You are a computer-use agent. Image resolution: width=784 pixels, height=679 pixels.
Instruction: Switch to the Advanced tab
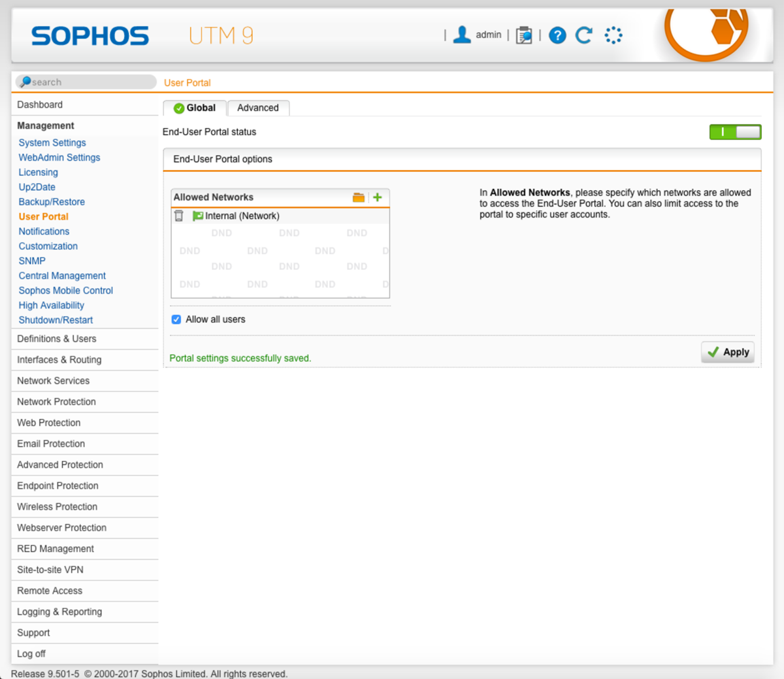258,108
